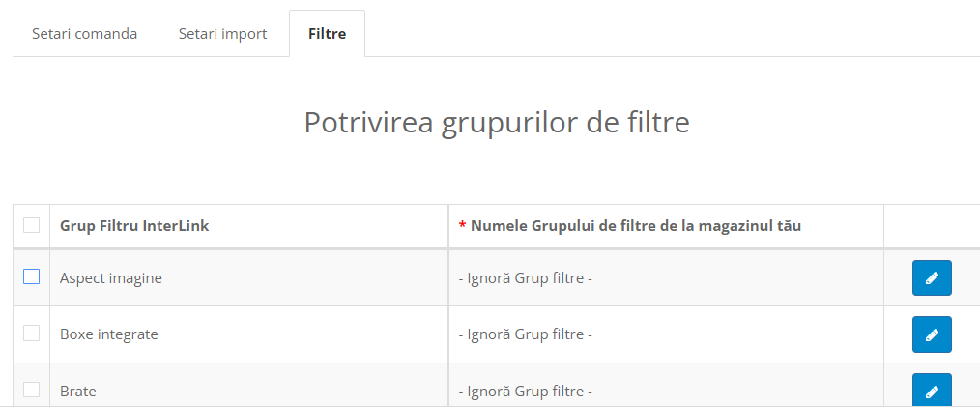Click pencil icon for Boxe integrate row

click(x=932, y=334)
